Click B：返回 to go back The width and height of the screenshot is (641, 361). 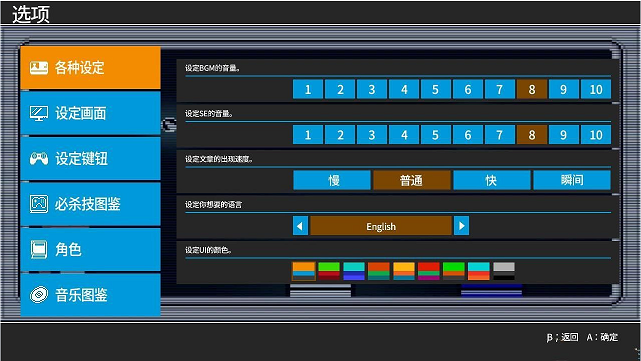pos(563,337)
